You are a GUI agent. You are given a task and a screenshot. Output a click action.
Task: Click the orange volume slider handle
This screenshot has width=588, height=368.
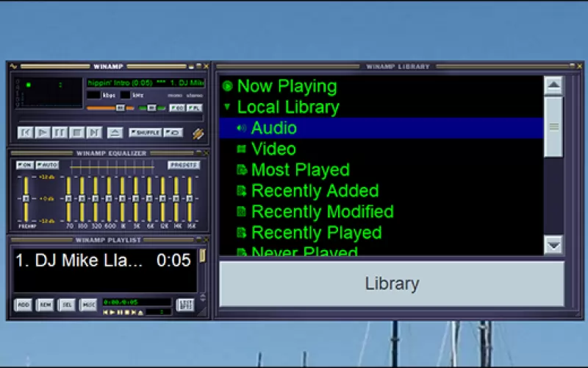point(120,108)
